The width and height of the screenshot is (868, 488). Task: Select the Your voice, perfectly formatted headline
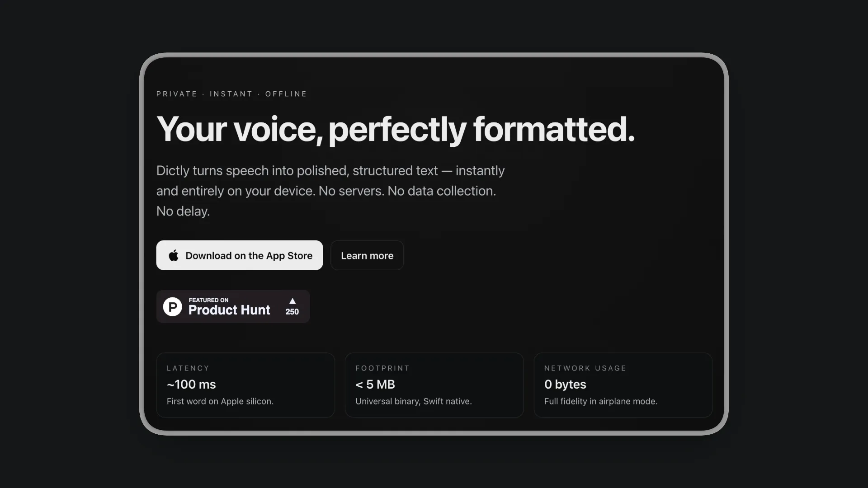(396, 130)
